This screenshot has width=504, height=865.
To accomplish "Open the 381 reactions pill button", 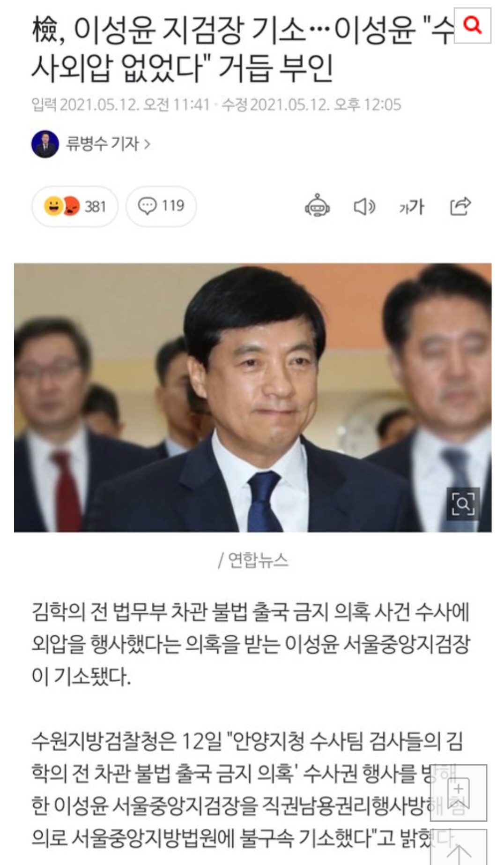I will point(75,206).
